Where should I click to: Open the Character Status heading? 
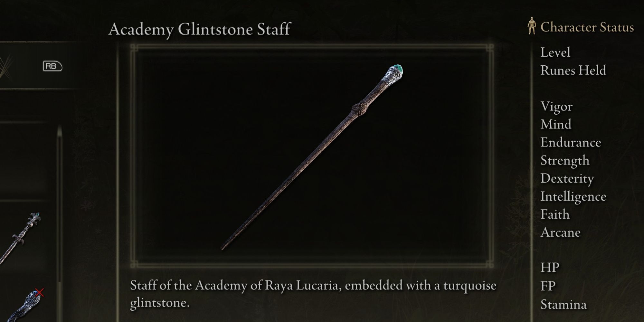click(587, 27)
